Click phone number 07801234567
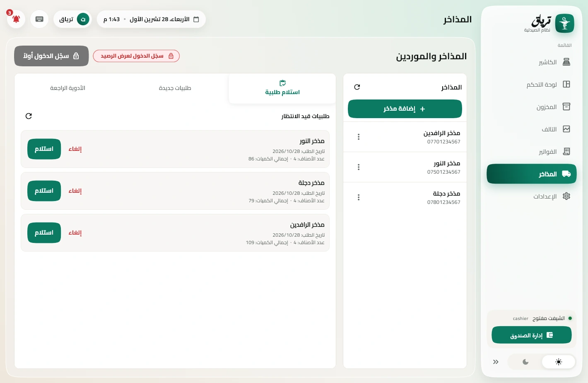The height and width of the screenshot is (383, 588). pos(443,202)
